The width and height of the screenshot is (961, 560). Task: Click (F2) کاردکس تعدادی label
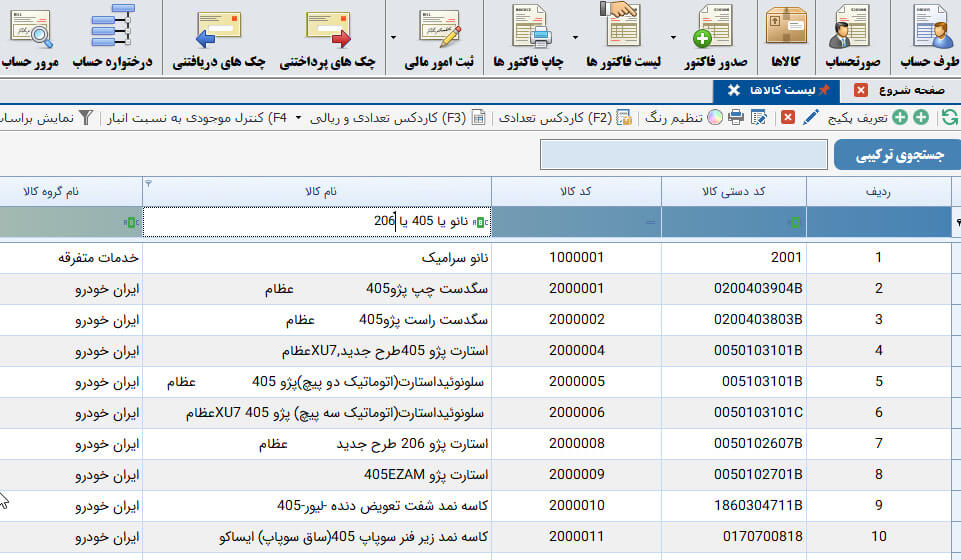(555, 118)
